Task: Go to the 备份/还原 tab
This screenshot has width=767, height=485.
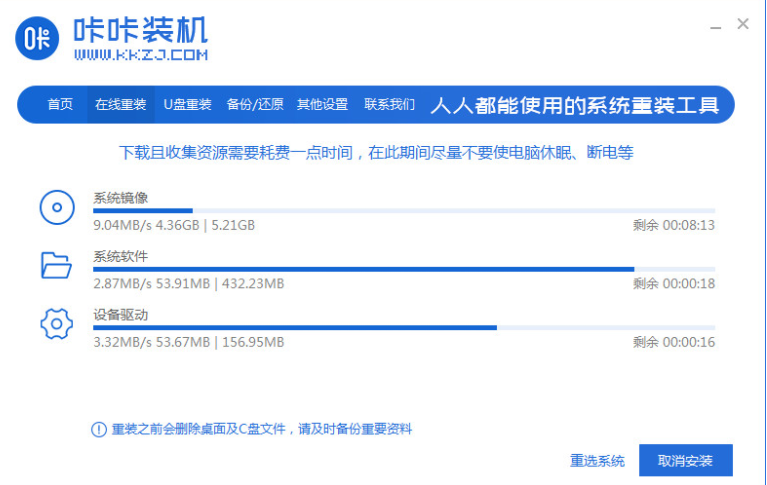Action: pos(255,104)
